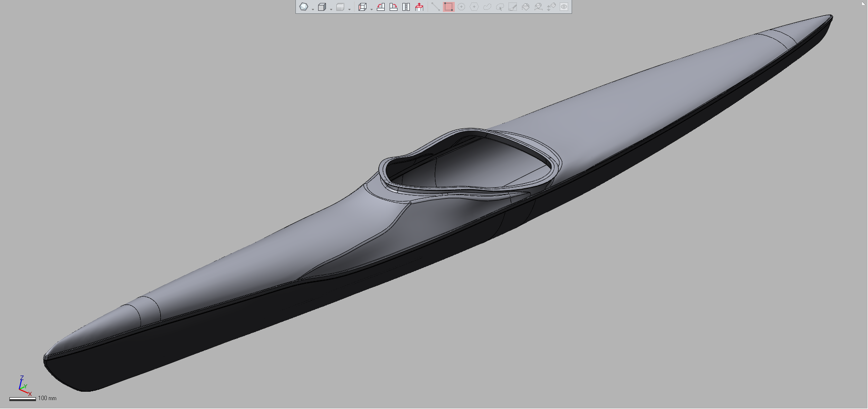Screen dimensions: 868x409
Task: Toggle the highlighted rectangle selection mode
Action: click(448, 7)
